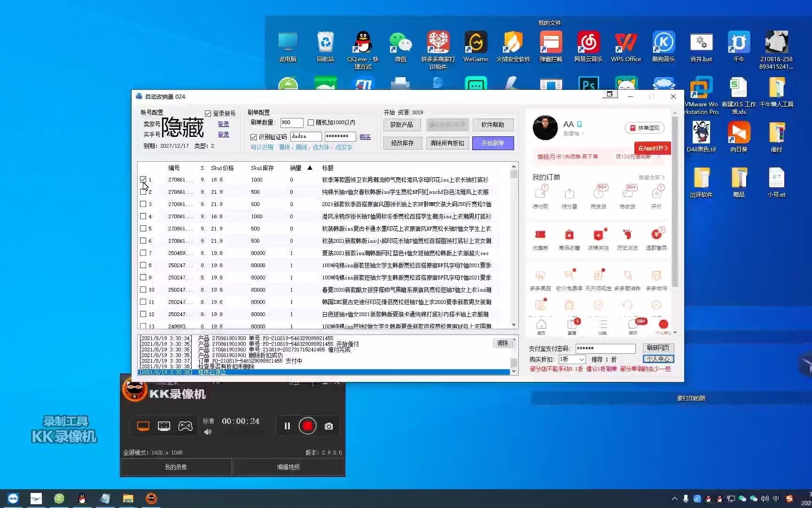Click the 支付宝支付密码 field
The image size is (812, 508).
[605, 349]
